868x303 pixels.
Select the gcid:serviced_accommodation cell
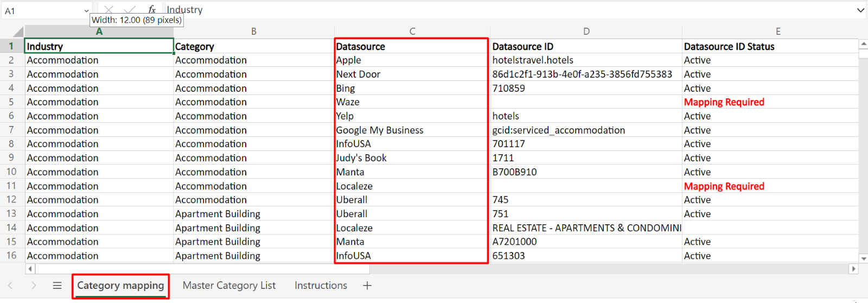tap(586, 130)
